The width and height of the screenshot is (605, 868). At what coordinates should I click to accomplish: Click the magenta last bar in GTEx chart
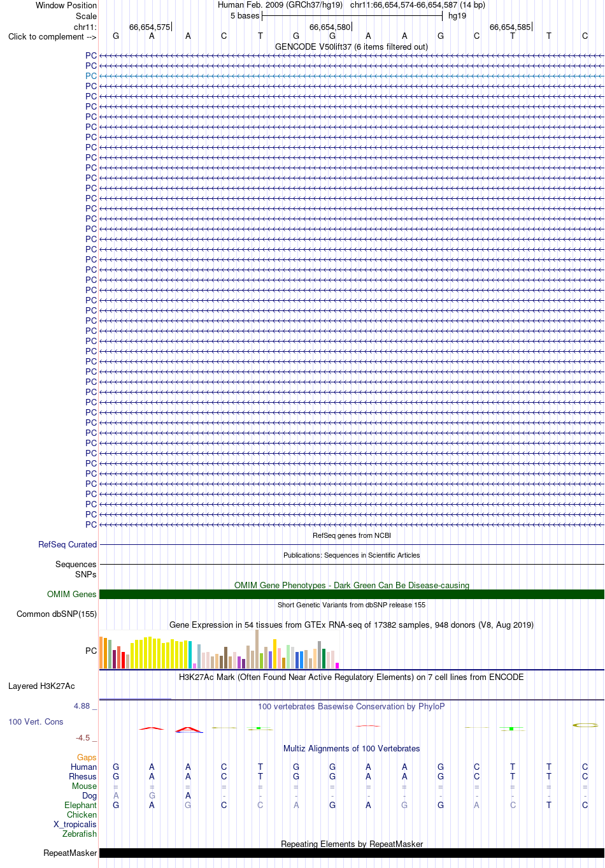coord(337,665)
